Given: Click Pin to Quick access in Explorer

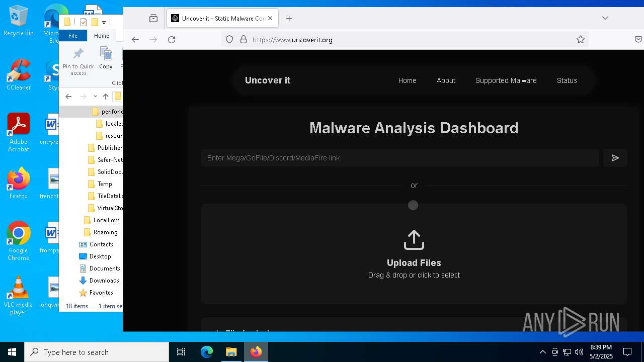Looking at the screenshot, I should tap(78, 61).
